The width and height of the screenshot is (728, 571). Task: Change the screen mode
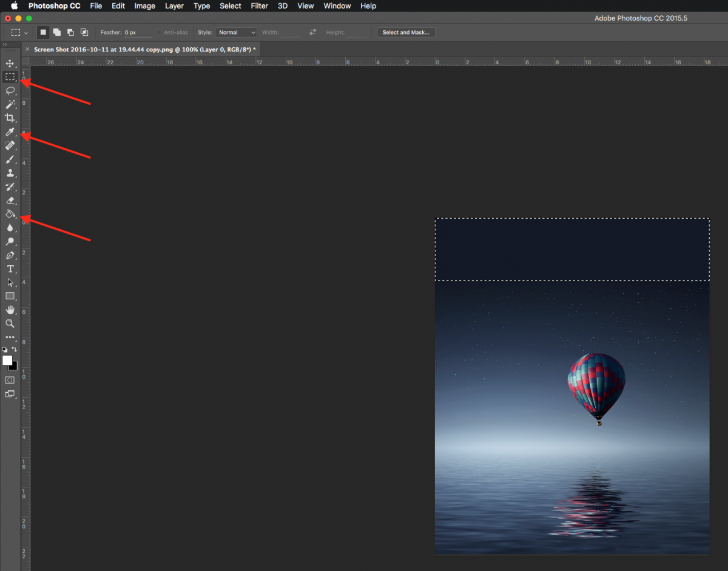pyautogui.click(x=10, y=394)
